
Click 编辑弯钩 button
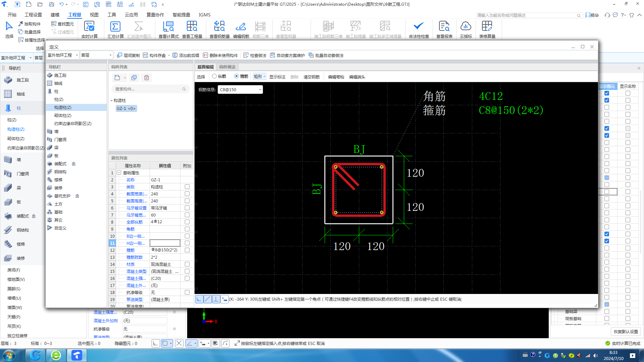336,77
